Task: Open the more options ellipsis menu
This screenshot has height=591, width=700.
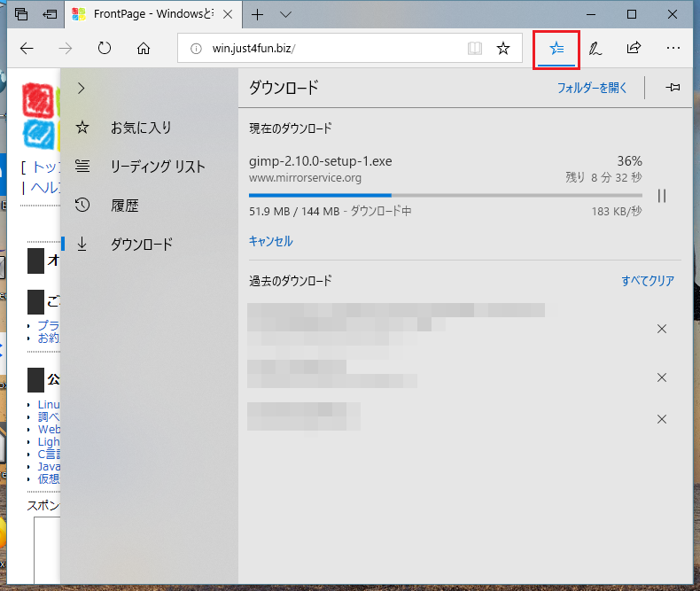Action: click(673, 49)
